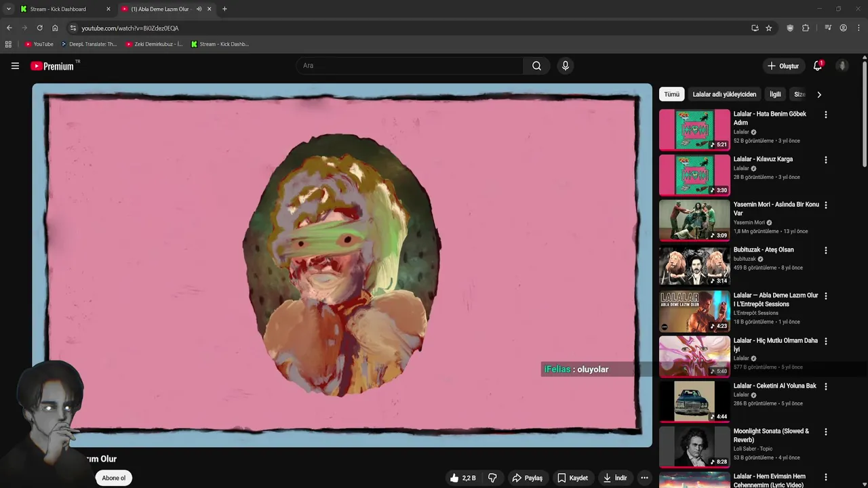Screen dimensions: 868x488
Task: Start voice search with microphone icon
Action: [565, 66]
